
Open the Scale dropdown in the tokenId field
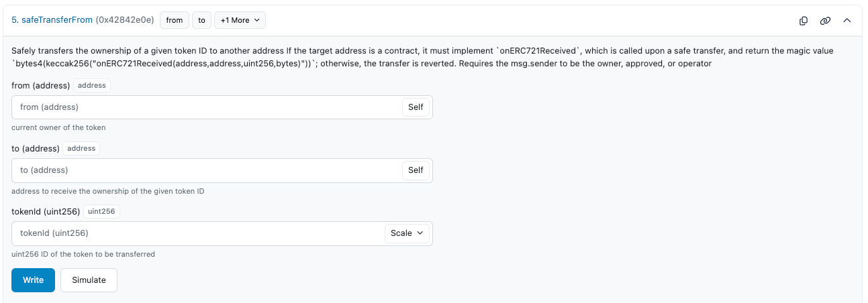coord(407,233)
